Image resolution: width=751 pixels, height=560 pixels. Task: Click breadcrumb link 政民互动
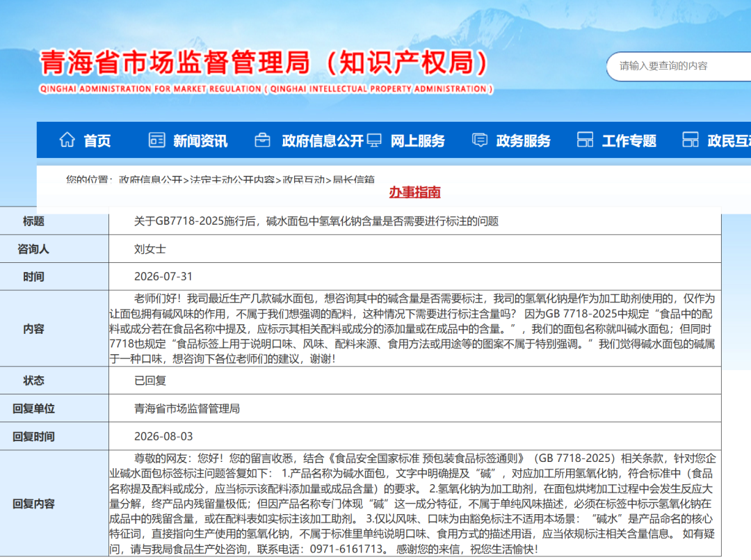click(x=304, y=180)
